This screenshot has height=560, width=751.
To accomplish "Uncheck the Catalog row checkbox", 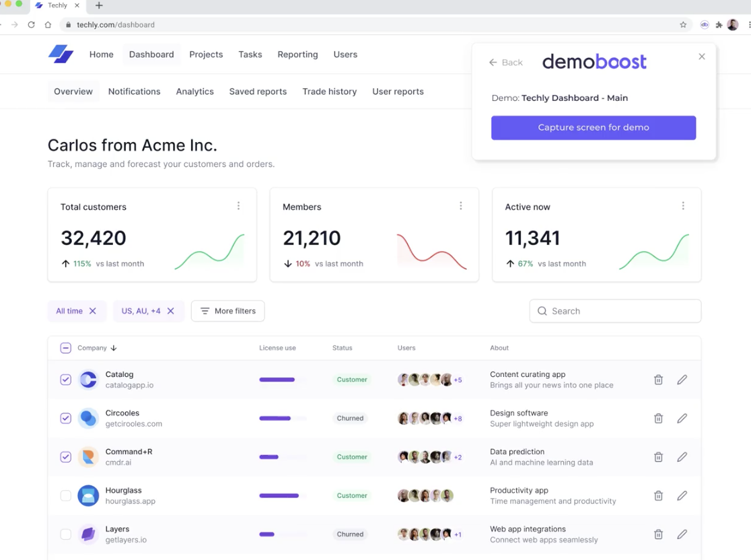I will [x=66, y=380].
